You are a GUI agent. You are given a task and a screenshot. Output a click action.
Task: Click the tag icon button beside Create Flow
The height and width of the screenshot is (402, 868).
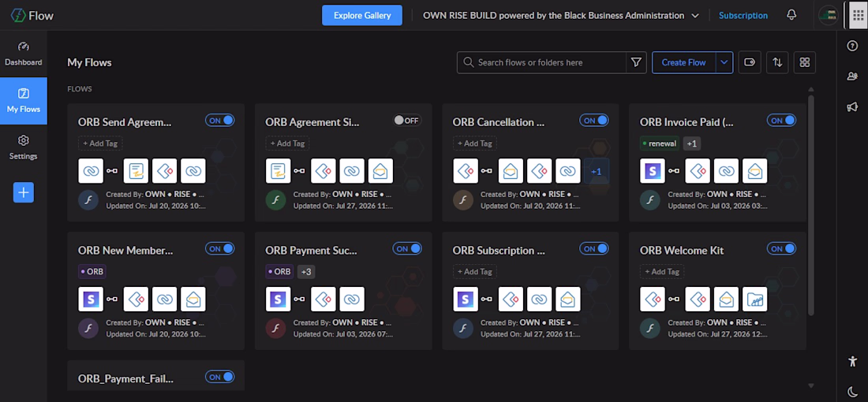pyautogui.click(x=750, y=62)
